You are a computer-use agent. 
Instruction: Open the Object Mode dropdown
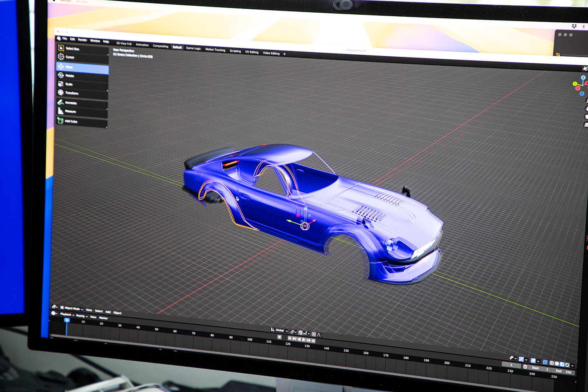(72, 309)
